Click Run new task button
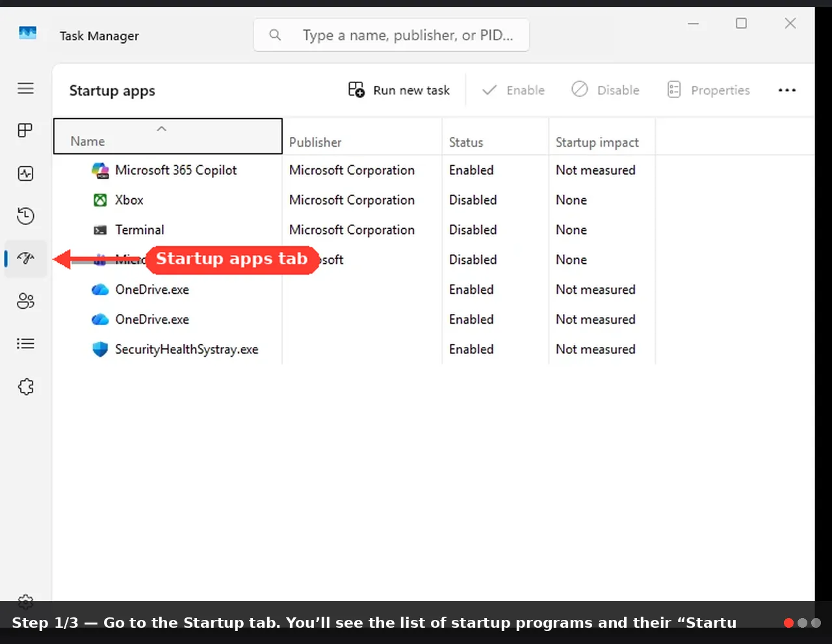Screen dimensions: 832x644 399,90
